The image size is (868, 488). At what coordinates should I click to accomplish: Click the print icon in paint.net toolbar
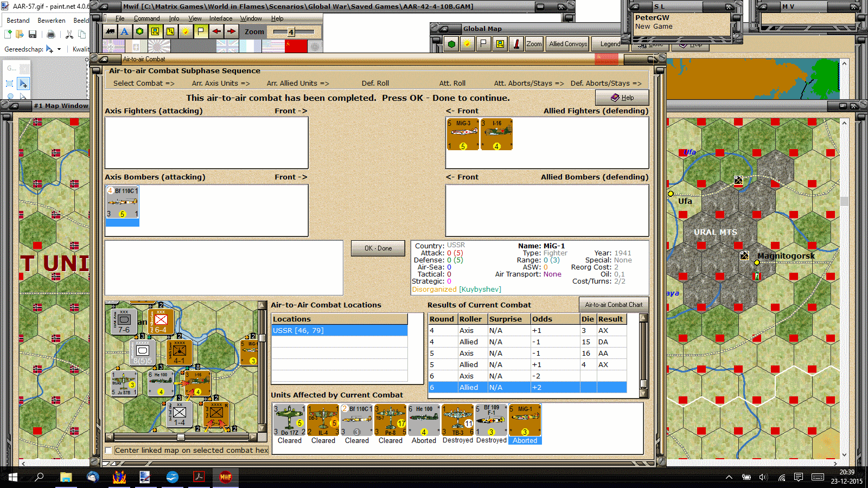pyautogui.click(x=51, y=35)
